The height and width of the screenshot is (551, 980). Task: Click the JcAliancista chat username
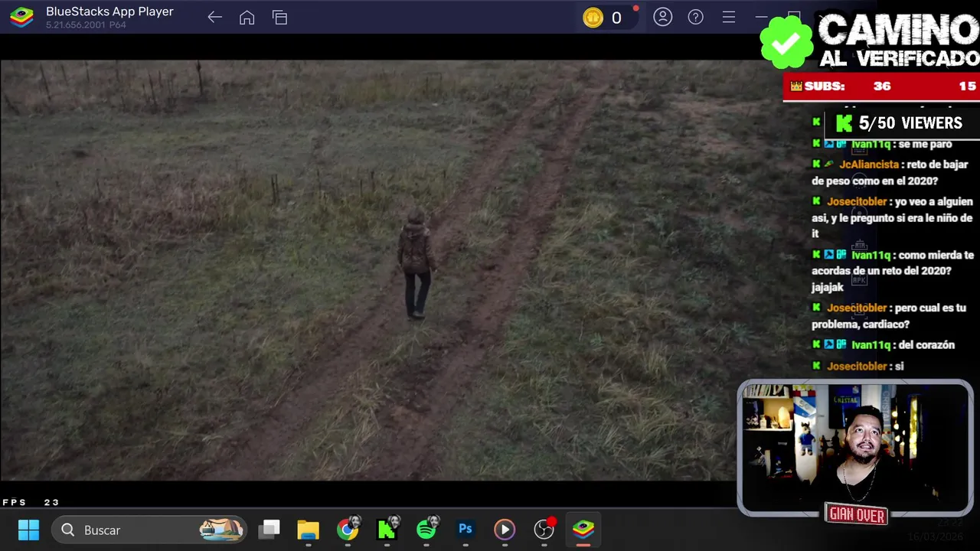(x=869, y=165)
